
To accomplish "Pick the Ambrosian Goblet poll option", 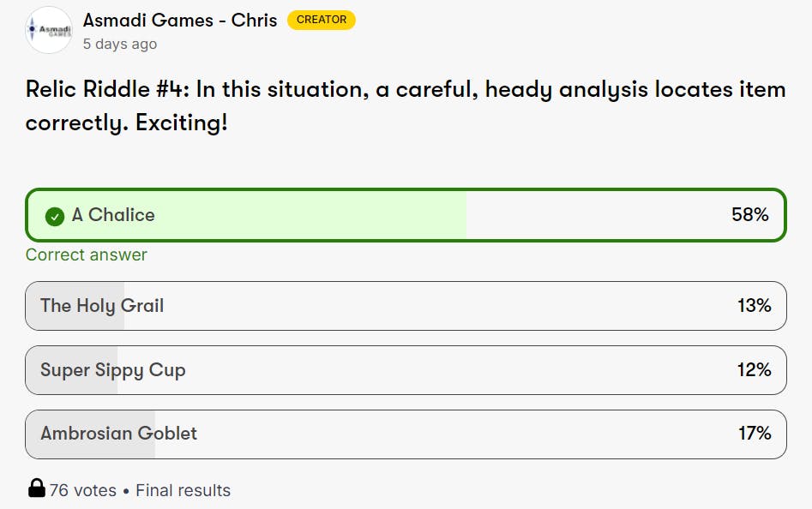I will pyautogui.click(x=118, y=434).
